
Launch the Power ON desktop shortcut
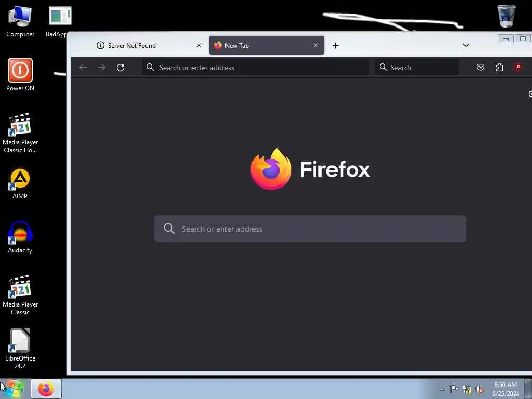20,75
